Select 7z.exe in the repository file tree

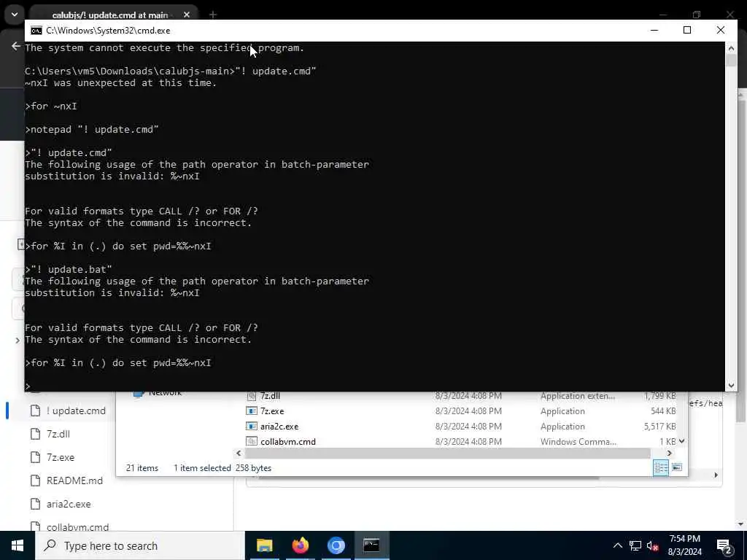tap(60, 457)
